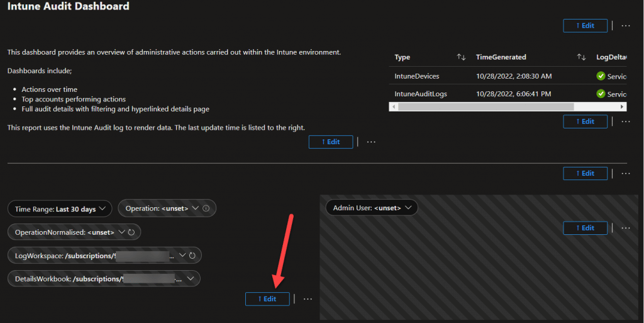Open ellipsis menu beside description text Edit button

[x=371, y=142]
